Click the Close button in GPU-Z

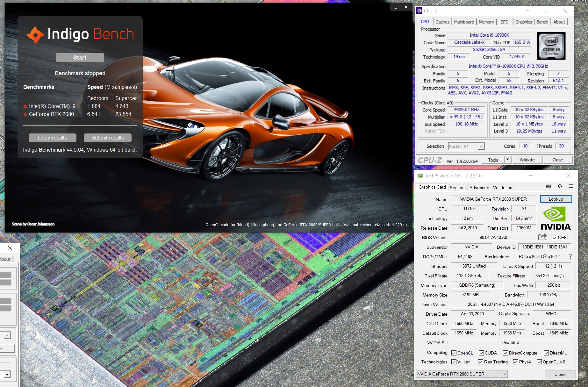tap(560, 374)
